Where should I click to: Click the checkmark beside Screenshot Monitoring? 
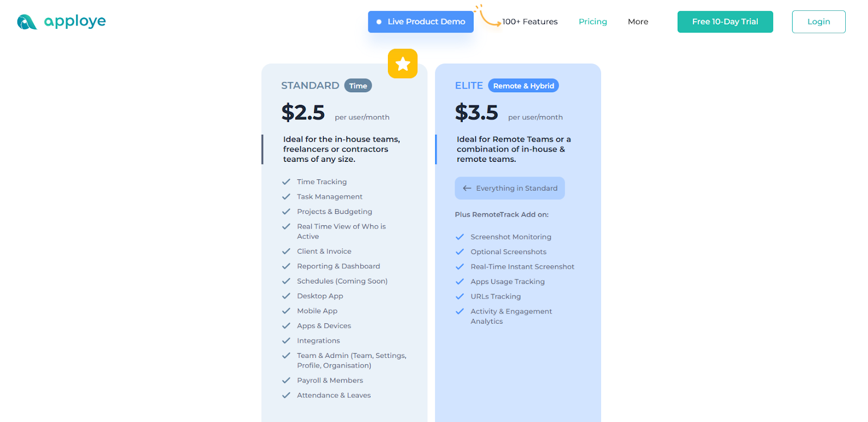[459, 237]
